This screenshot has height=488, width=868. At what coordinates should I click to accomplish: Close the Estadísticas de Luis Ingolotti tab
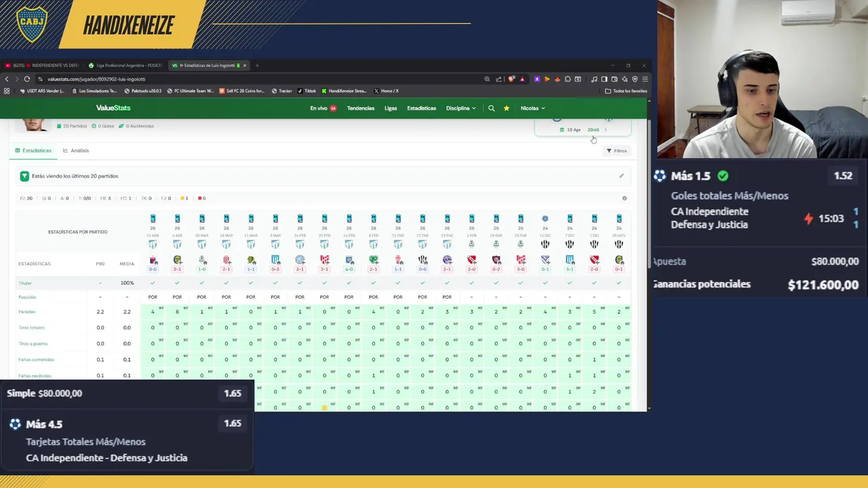245,65
